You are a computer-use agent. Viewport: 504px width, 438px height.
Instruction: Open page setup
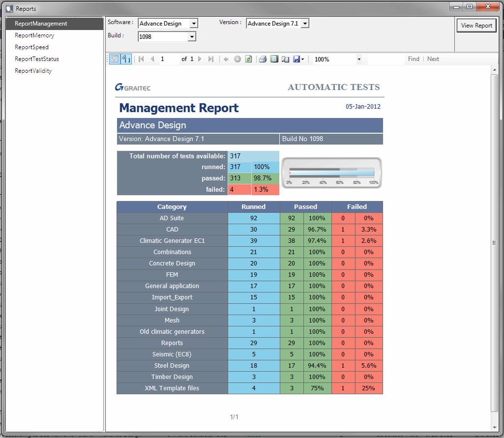point(285,59)
